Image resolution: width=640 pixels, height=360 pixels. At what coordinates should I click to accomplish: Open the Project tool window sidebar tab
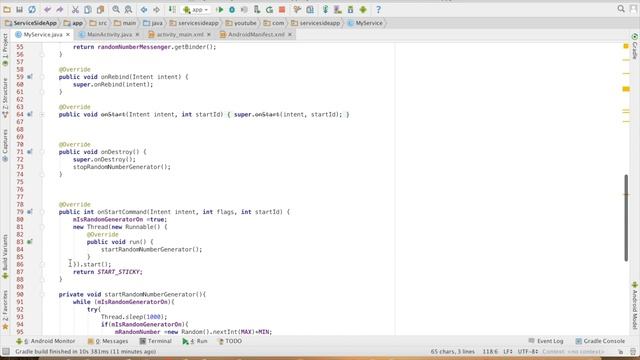tap(5, 50)
